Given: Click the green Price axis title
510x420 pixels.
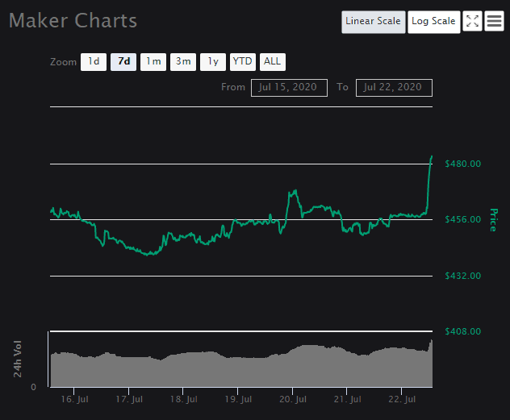Looking at the screenshot, I should click(x=493, y=219).
